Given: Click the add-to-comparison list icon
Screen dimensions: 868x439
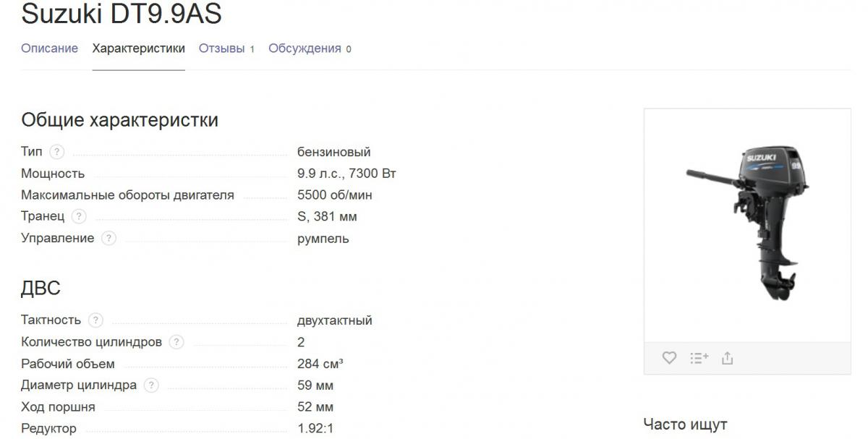Looking at the screenshot, I should pyautogui.click(x=699, y=358).
